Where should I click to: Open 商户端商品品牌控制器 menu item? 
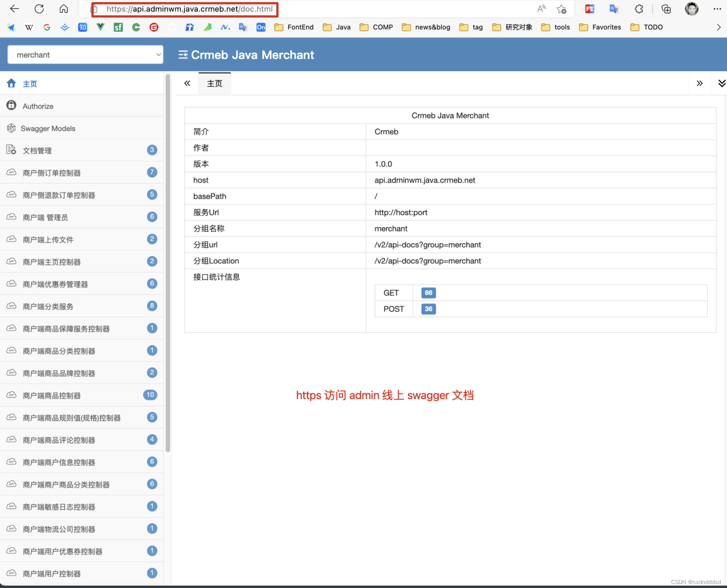click(x=82, y=373)
